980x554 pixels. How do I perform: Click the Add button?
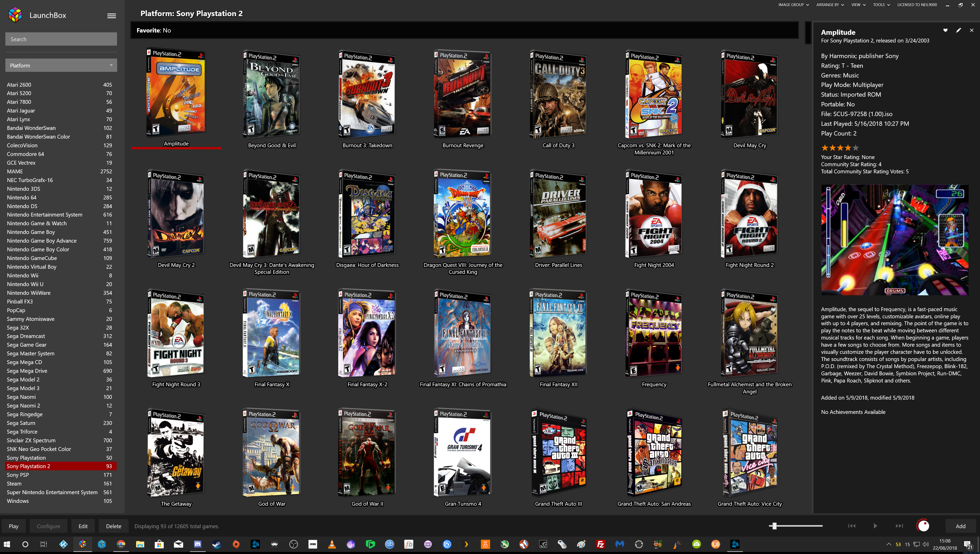tap(960, 526)
